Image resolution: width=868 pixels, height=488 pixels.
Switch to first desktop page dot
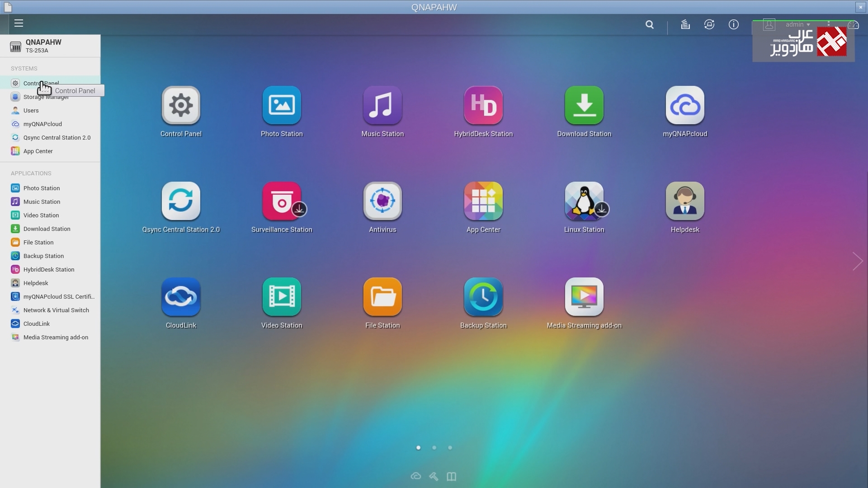click(418, 448)
